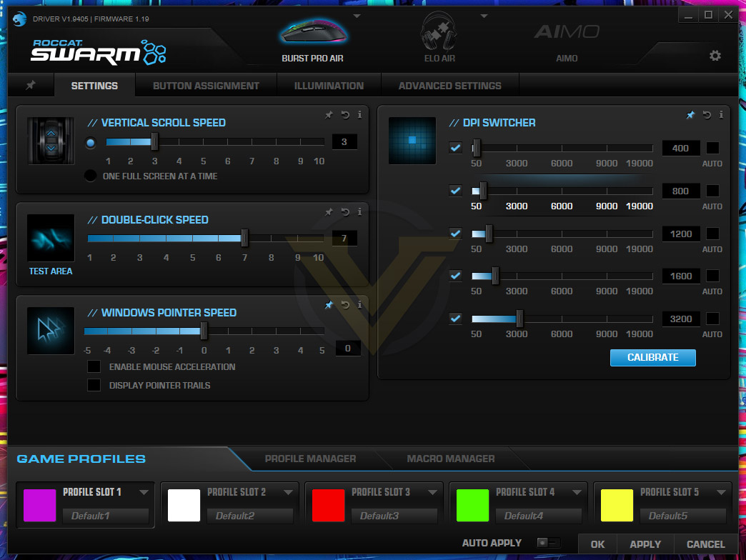Expand Profile Slot 3 dropdown
The width and height of the screenshot is (746, 560).
click(x=432, y=492)
